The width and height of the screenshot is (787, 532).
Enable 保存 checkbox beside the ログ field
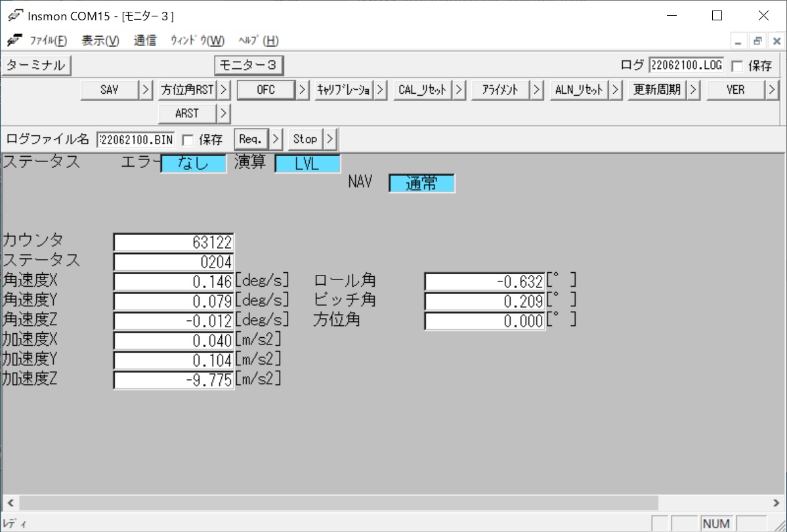[737, 66]
